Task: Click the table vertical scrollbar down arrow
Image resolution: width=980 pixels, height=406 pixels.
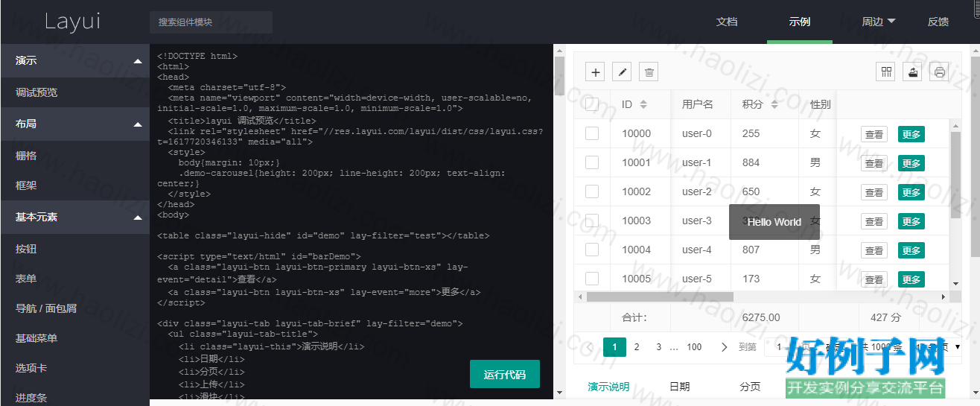Action: tap(955, 284)
